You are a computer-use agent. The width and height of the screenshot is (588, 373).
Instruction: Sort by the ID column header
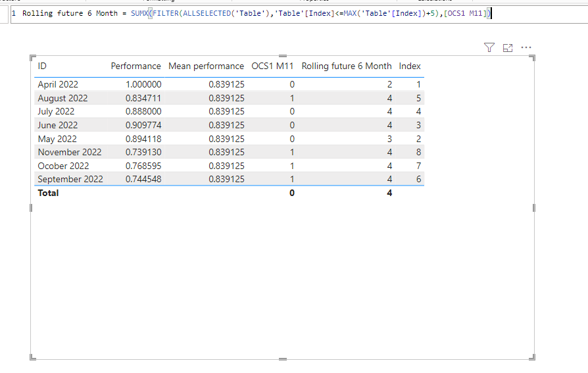pyautogui.click(x=42, y=66)
